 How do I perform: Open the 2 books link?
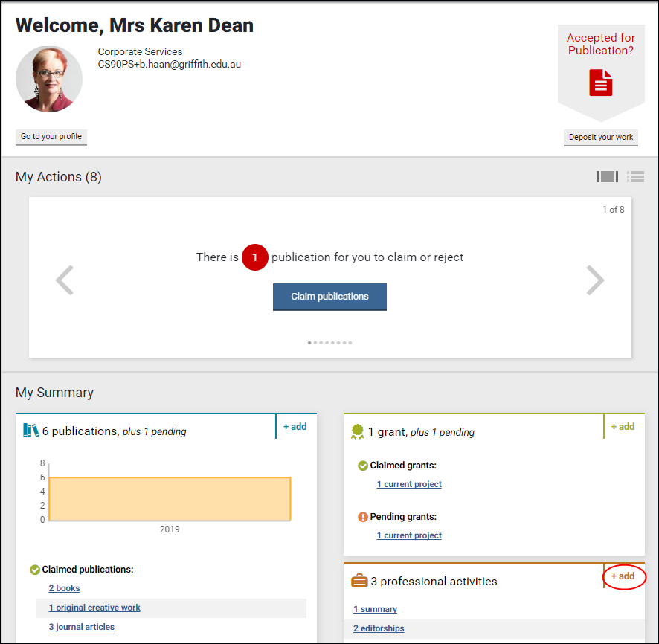pos(64,588)
